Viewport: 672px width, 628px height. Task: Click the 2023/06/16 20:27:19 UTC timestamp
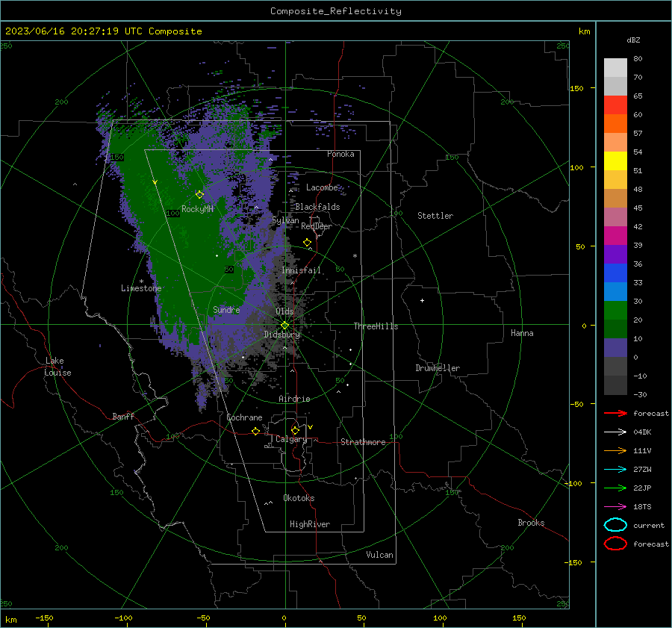tap(74, 31)
